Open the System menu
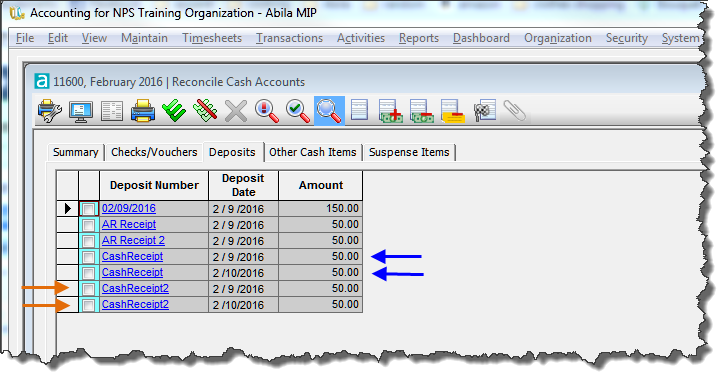 [x=681, y=38]
